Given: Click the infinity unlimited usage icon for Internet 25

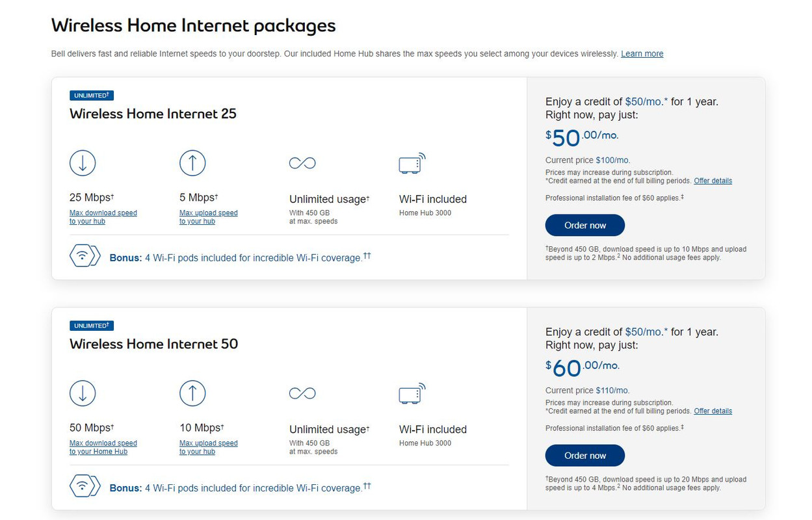Looking at the screenshot, I should click(x=302, y=163).
